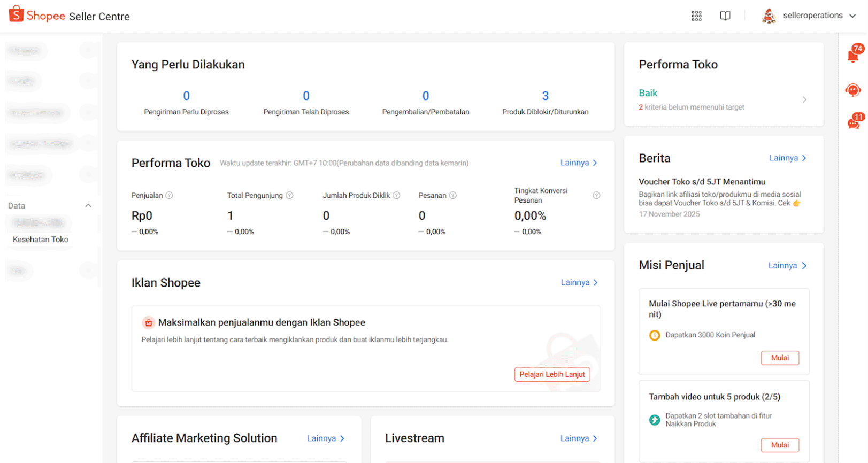Click the coin icon beside Dapatkan 3000 Koin Penjual
The image size is (868, 463).
tap(655, 335)
